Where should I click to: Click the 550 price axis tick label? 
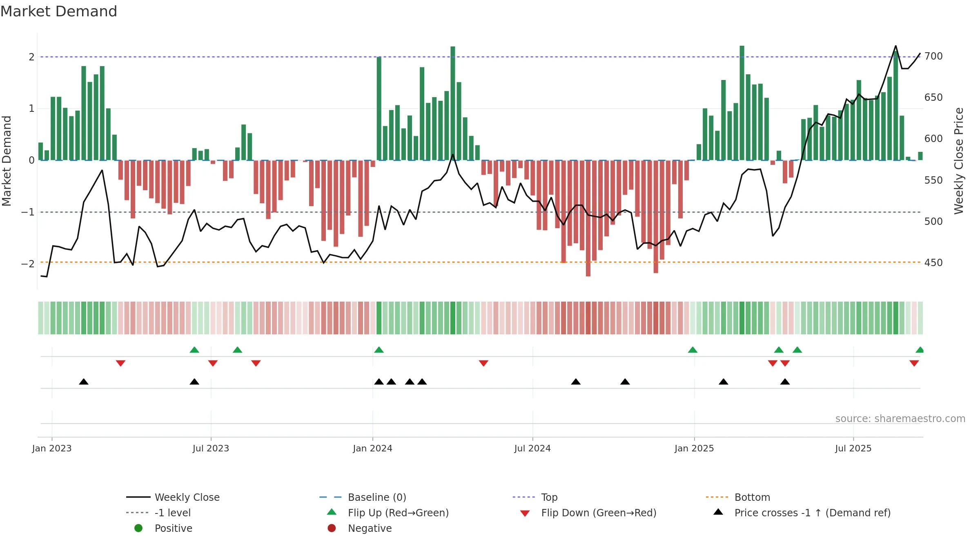coord(933,180)
